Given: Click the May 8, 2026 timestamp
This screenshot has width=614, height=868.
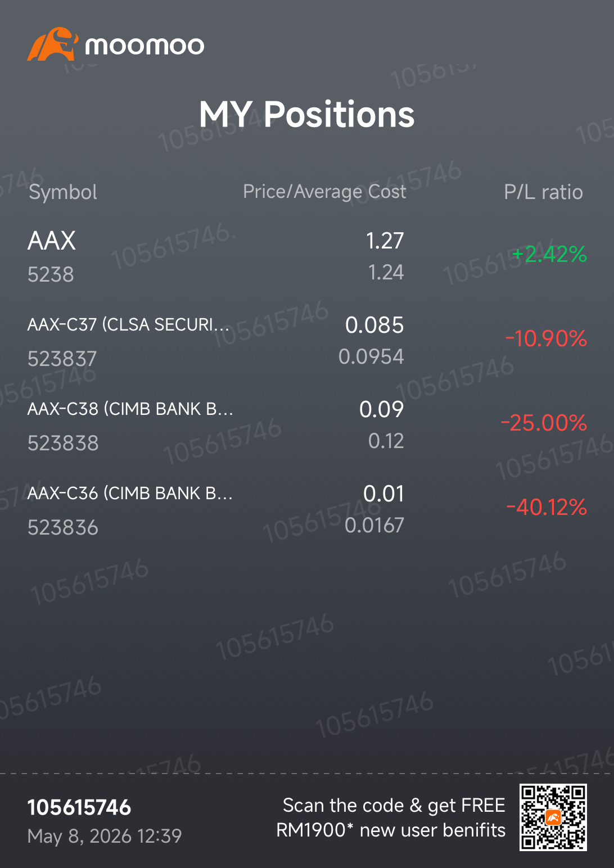Looking at the screenshot, I should (x=105, y=836).
